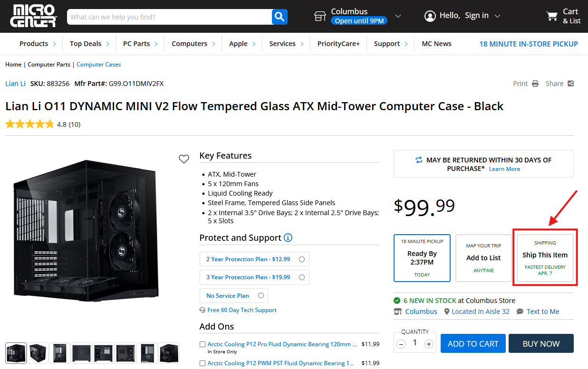Open the PC Parts menu
This screenshot has width=588, height=369.
pos(140,44)
